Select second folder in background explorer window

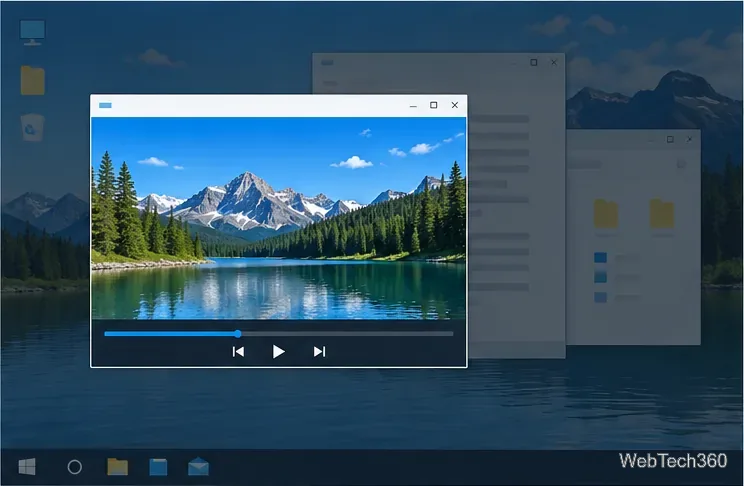tap(662, 214)
